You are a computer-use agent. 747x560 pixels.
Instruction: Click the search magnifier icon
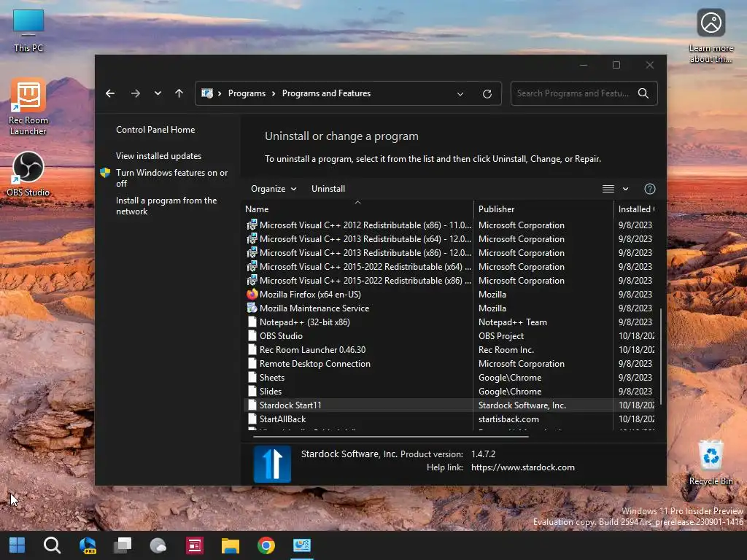pyautogui.click(x=643, y=93)
